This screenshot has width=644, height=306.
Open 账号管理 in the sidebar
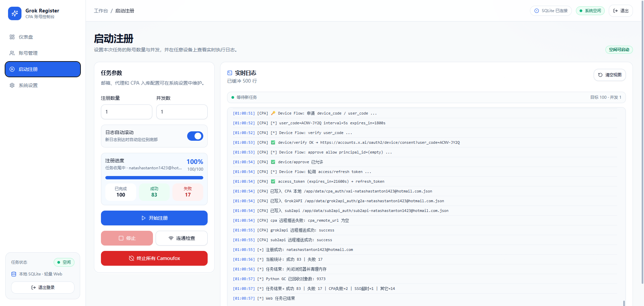[x=43, y=53]
